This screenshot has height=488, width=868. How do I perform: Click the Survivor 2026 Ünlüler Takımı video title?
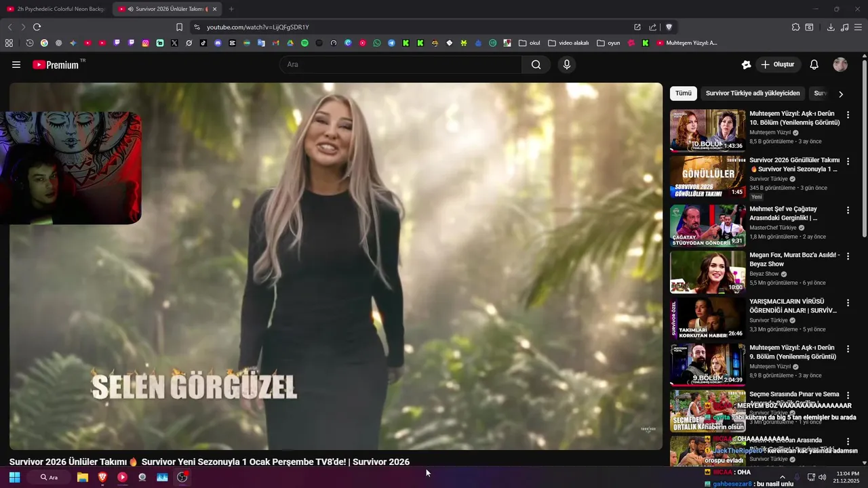point(209,462)
